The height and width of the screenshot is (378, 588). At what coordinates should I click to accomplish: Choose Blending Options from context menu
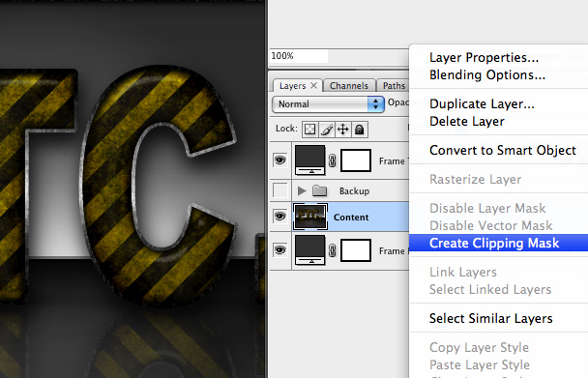[x=487, y=75]
